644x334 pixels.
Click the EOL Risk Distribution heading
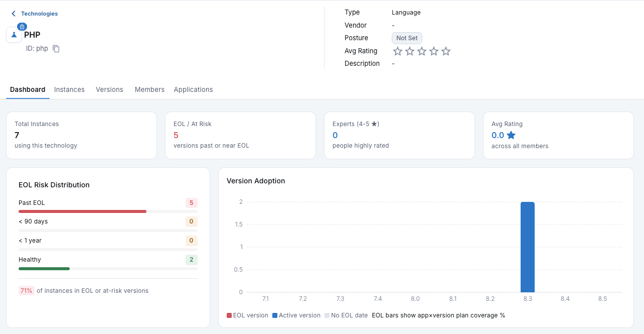[x=54, y=185]
